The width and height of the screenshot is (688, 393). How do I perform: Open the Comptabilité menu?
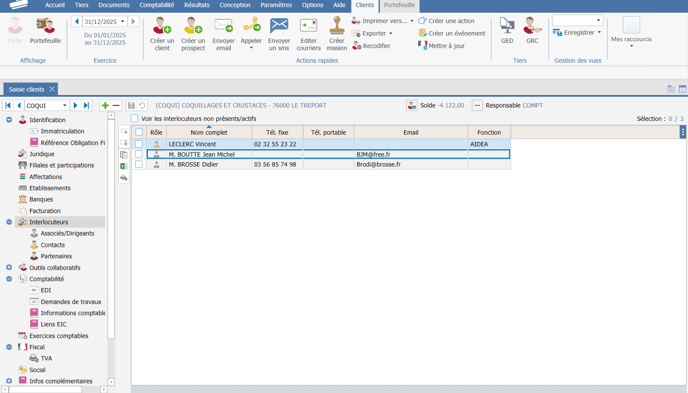point(157,5)
